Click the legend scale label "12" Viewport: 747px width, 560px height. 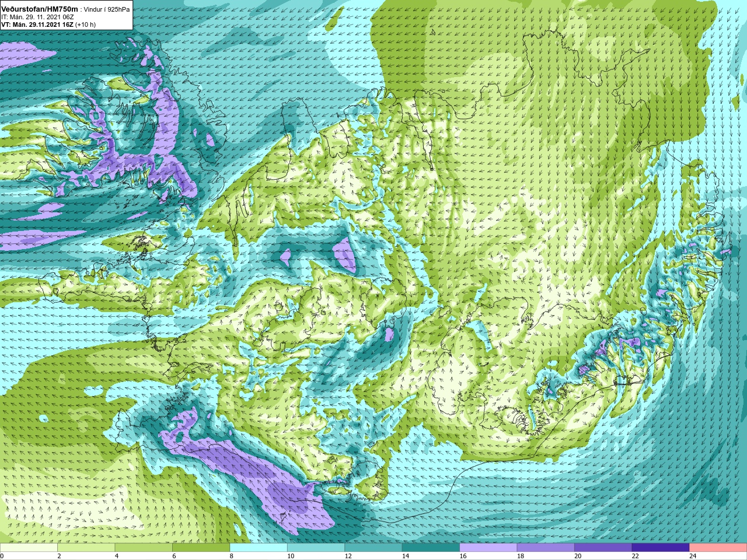[x=348, y=556]
